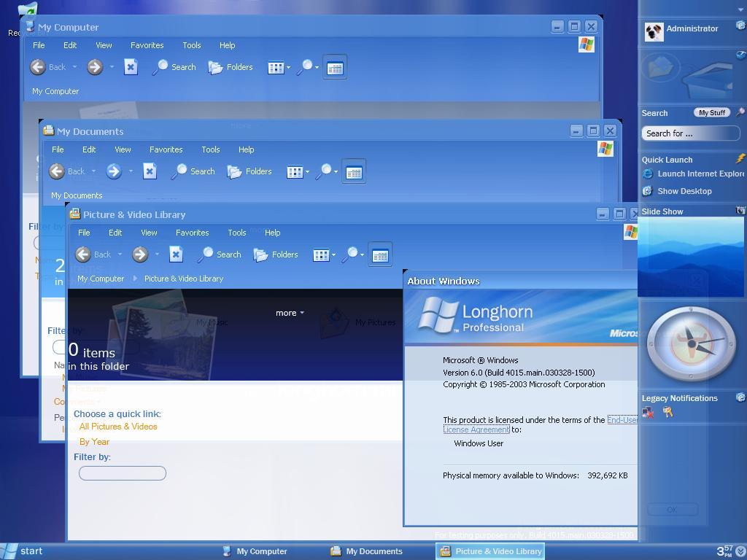Click Folders in My Computer toolbar
Image resolution: width=747 pixels, height=560 pixels.
pos(231,67)
